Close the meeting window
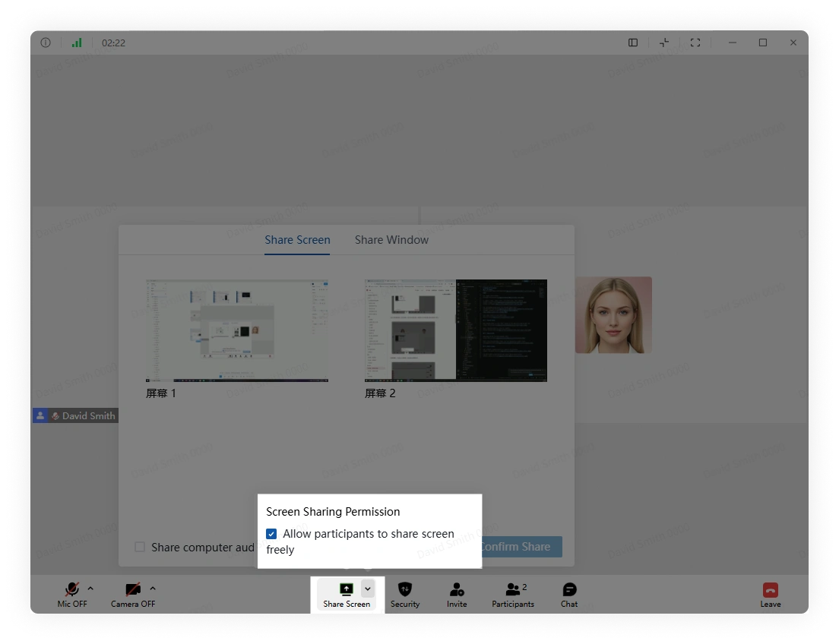This screenshot has height=644, width=839. 793,43
